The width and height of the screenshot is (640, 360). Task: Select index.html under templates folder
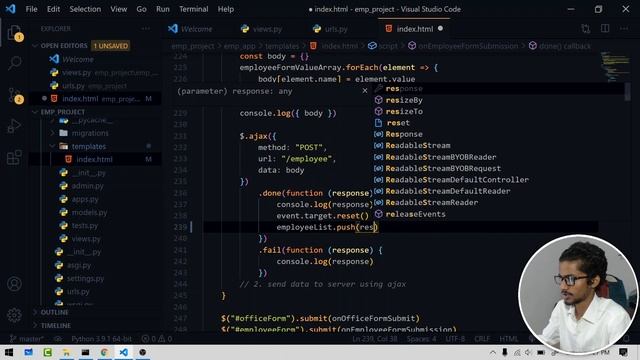point(94,159)
